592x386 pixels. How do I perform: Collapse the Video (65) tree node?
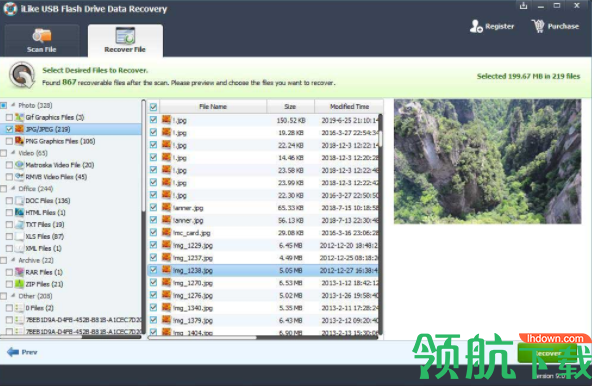pyautogui.click(x=13, y=153)
